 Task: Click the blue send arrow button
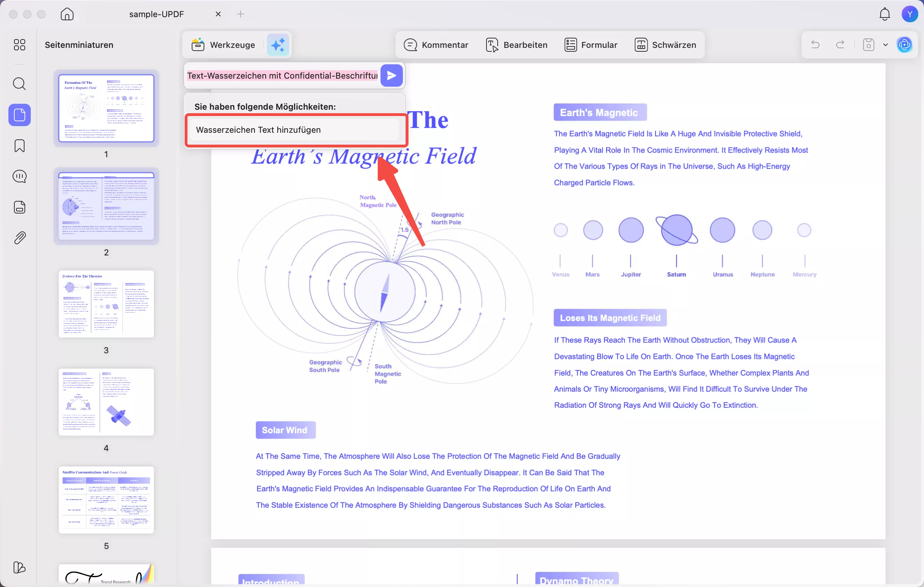[391, 75]
